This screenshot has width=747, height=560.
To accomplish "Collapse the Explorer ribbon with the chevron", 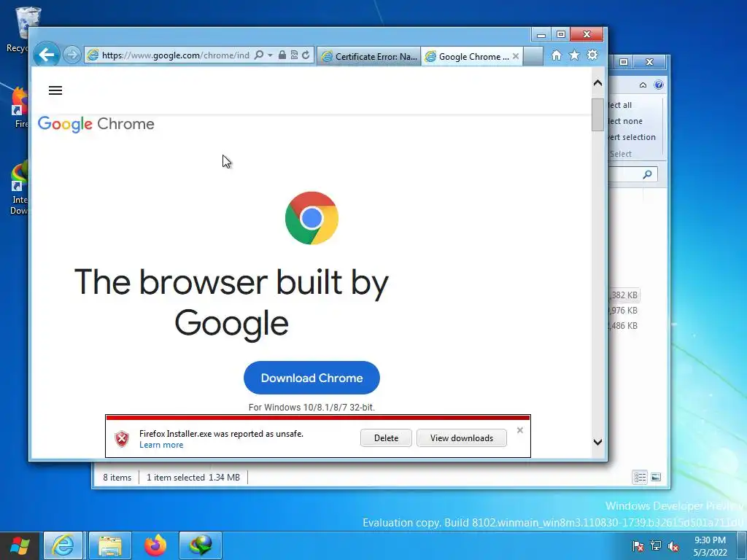I will pyautogui.click(x=643, y=85).
